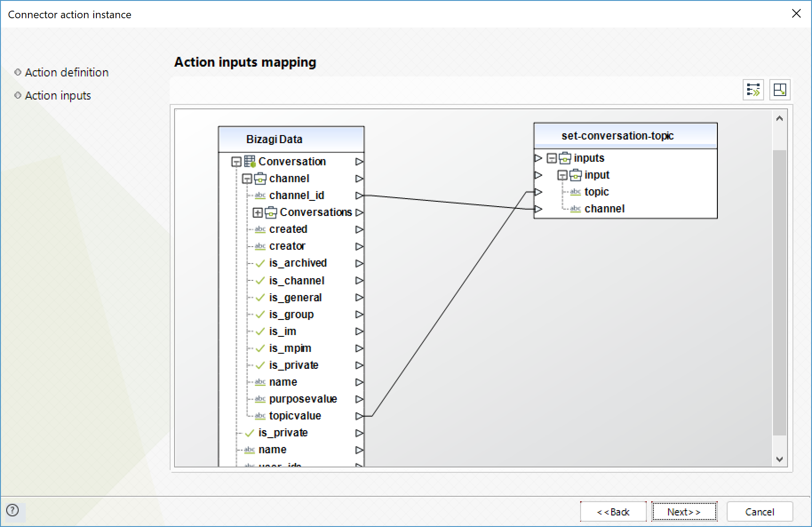Viewport: 812px width, 527px height.
Task: Open the help question mark icon
Action: (x=12, y=510)
